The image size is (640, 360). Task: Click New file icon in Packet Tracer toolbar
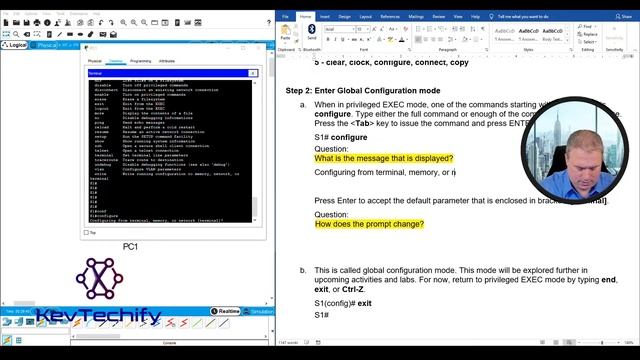coord(6,22)
